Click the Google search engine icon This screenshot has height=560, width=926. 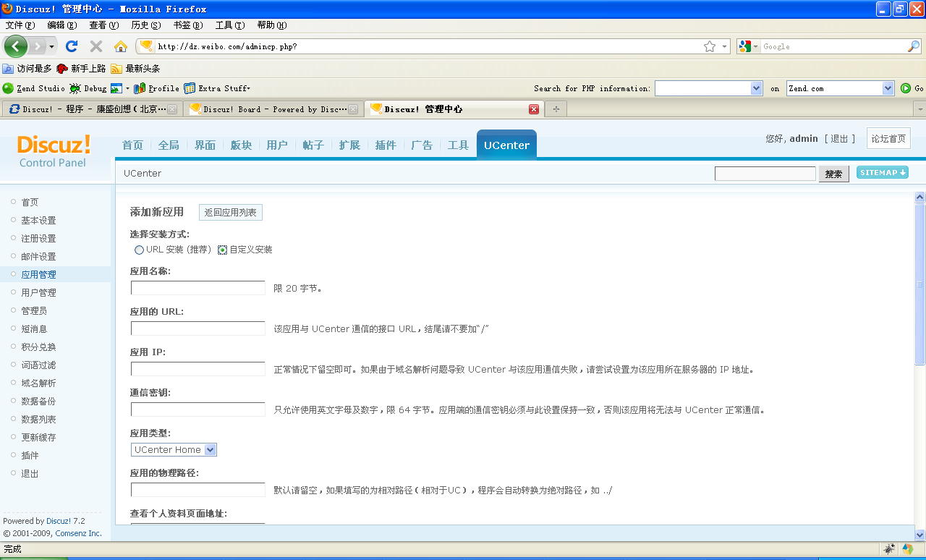click(745, 46)
